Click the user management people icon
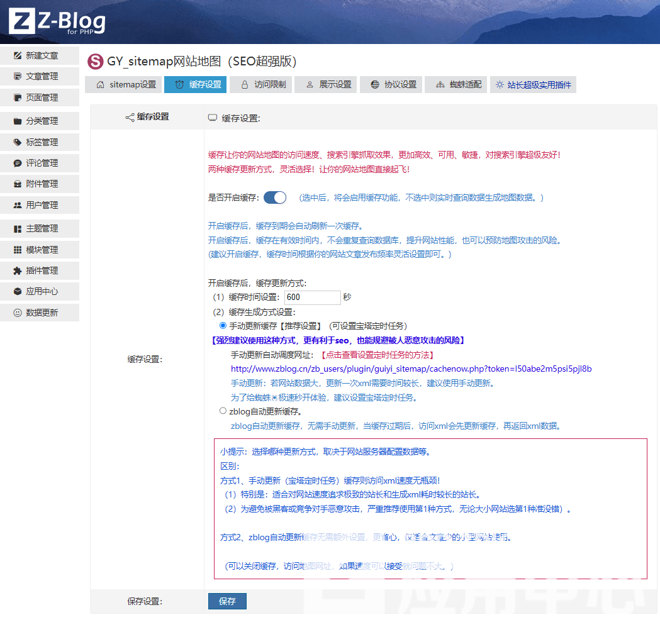This screenshot has width=660, height=644. point(18,205)
